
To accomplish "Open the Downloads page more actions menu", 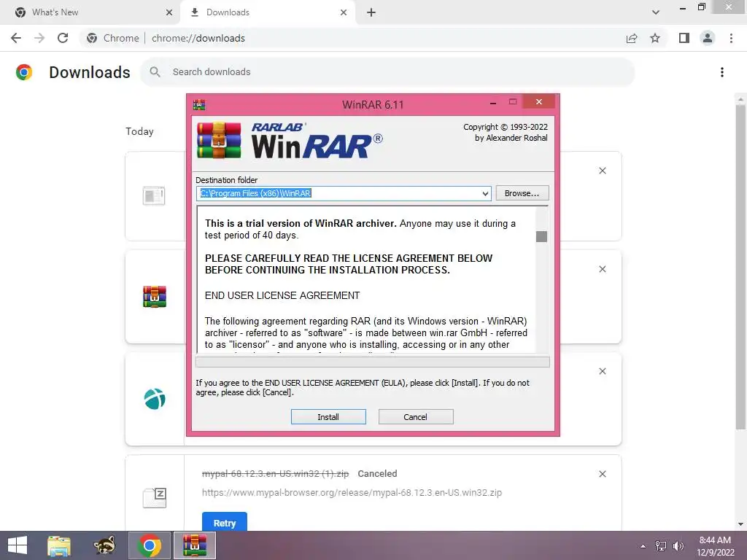I will [x=722, y=72].
